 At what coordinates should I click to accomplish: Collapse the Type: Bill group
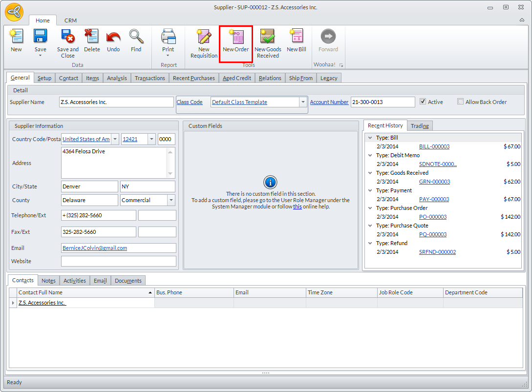click(x=370, y=138)
